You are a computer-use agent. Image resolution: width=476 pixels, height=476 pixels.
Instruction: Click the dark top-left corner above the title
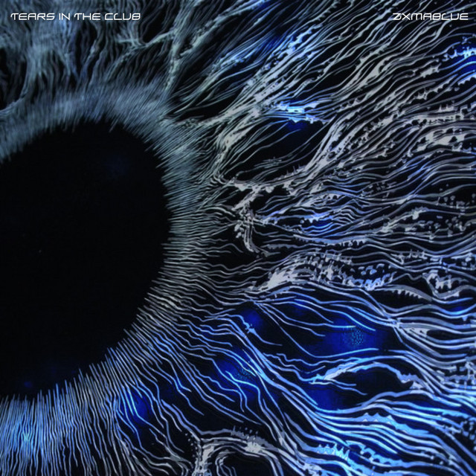pos(6,4)
